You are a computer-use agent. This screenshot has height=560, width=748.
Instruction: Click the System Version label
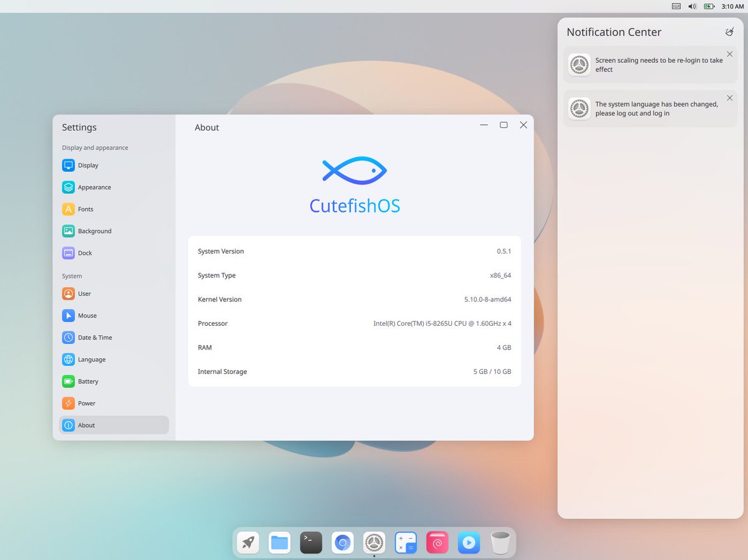(x=221, y=252)
